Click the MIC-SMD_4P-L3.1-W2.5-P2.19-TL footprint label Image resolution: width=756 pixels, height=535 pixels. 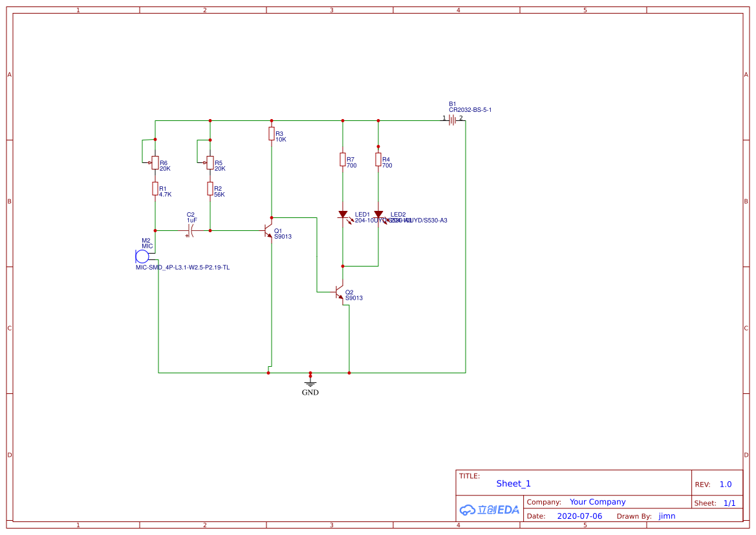pos(183,267)
